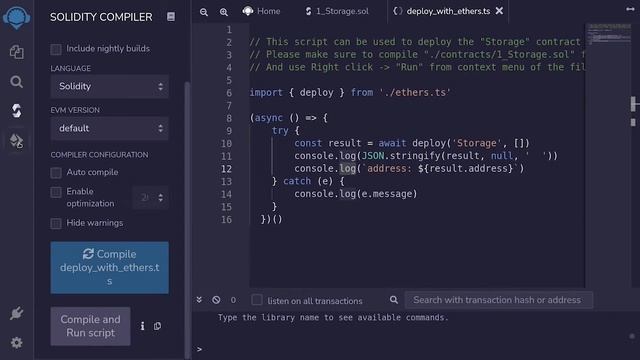640x360 pixels.
Task: Open the Settings gear icon
Action: pyautogui.click(x=16, y=342)
